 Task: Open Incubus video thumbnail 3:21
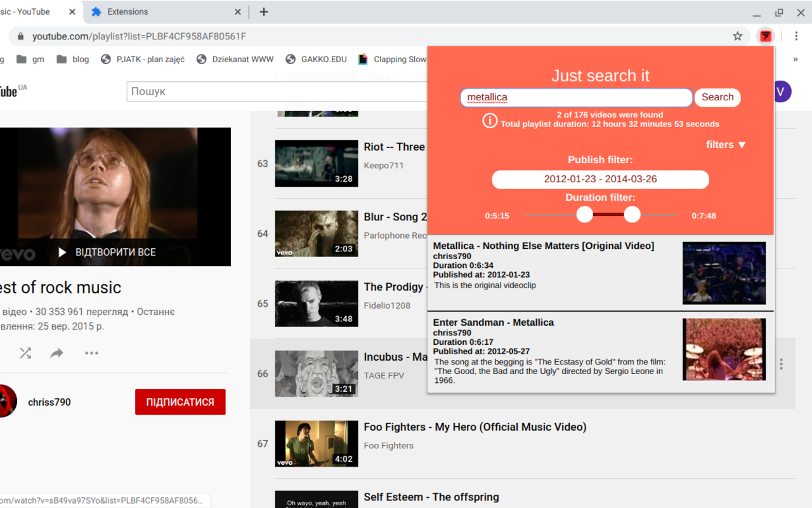[x=317, y=373]
